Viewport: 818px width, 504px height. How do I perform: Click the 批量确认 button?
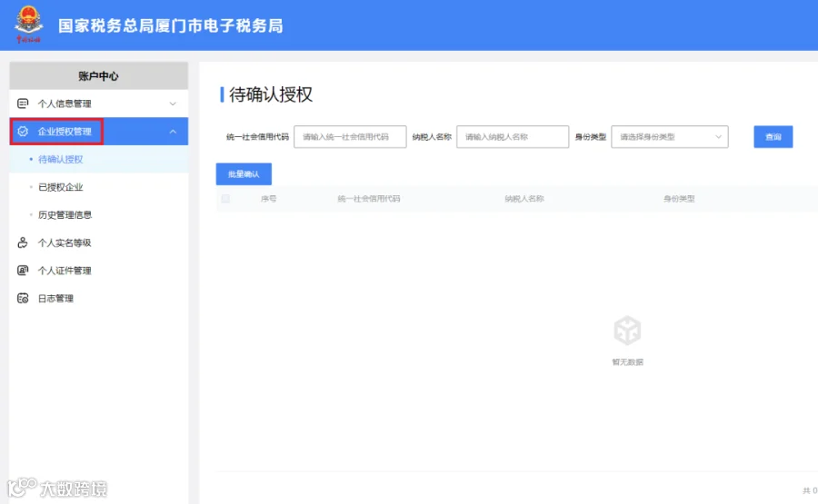click(244, 174)
